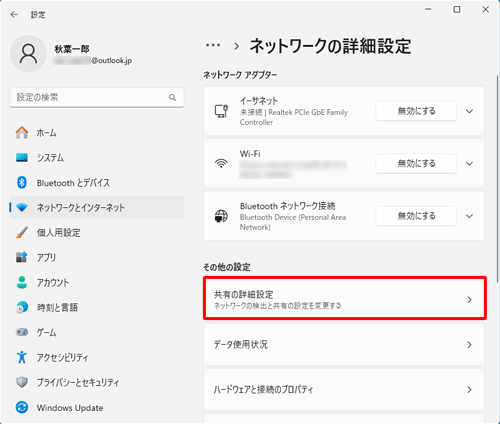Maximize the 設定 window
The image size is (500, 424).
pos(457,10)
